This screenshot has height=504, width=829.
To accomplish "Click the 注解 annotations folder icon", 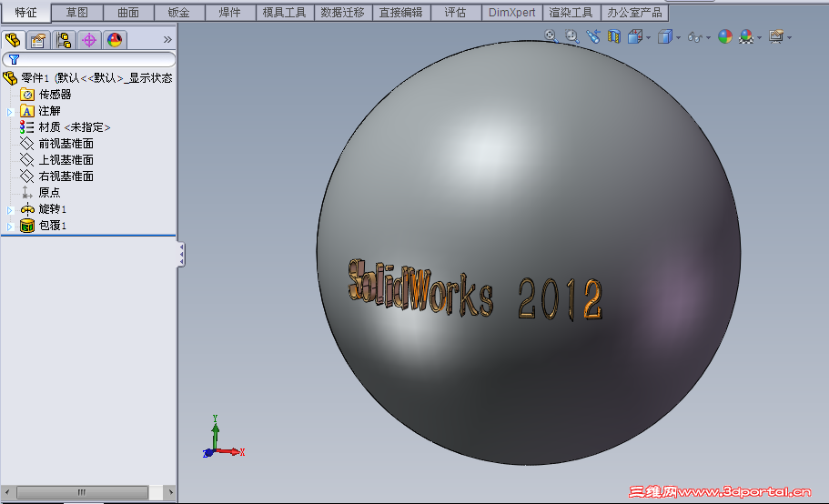I will [x=27, y=111].
